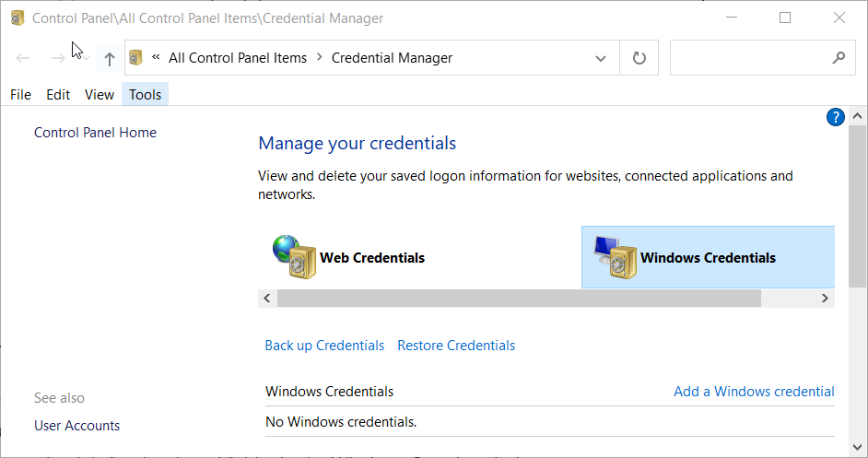This screenshot has height=458, width=868.
Task: Open the Tools menu
Action: click(145, 95)
